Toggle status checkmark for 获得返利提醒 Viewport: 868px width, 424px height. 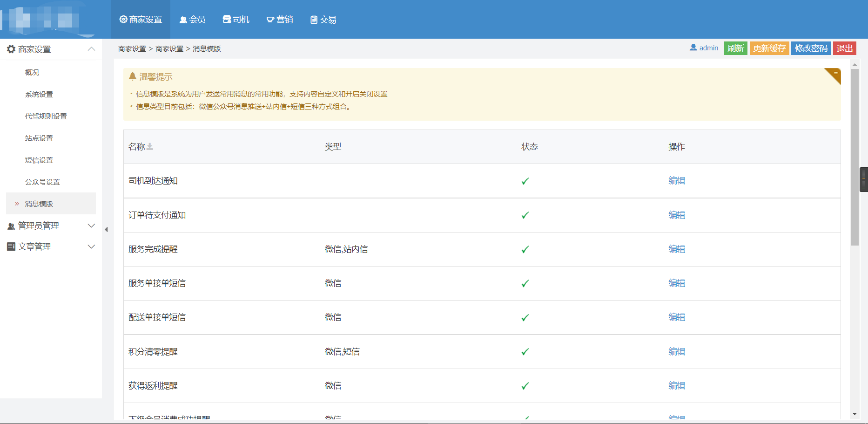coord(525,385)
